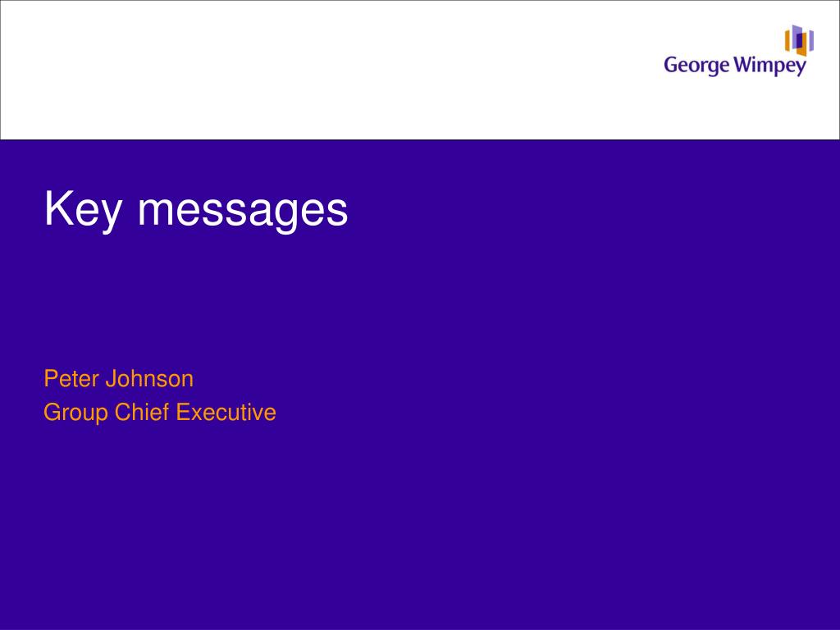Click the George Wimpey logo icon
This screenshot has width=840, height=630.
[799, 40]
